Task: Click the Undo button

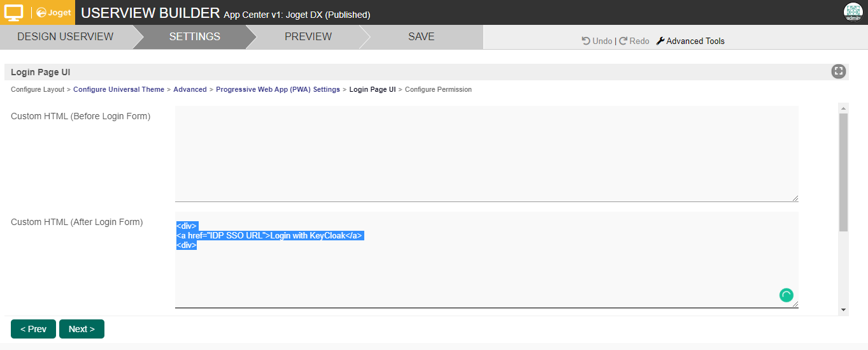Action: pos(597,41)
